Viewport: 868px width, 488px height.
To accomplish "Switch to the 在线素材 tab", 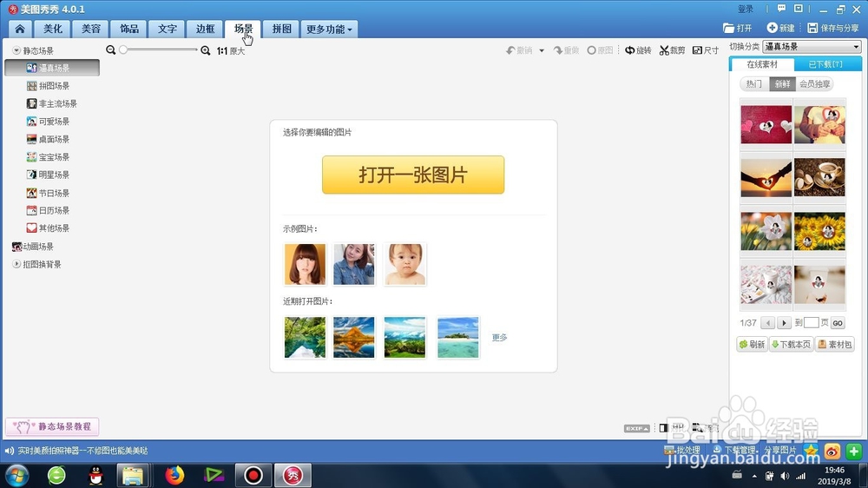I will (x=762, y=64).
